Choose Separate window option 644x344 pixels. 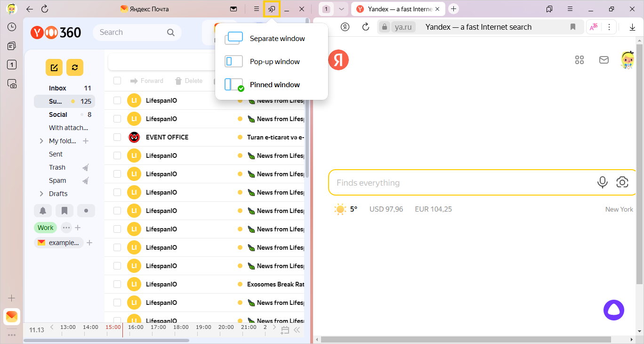click(277, 39)
